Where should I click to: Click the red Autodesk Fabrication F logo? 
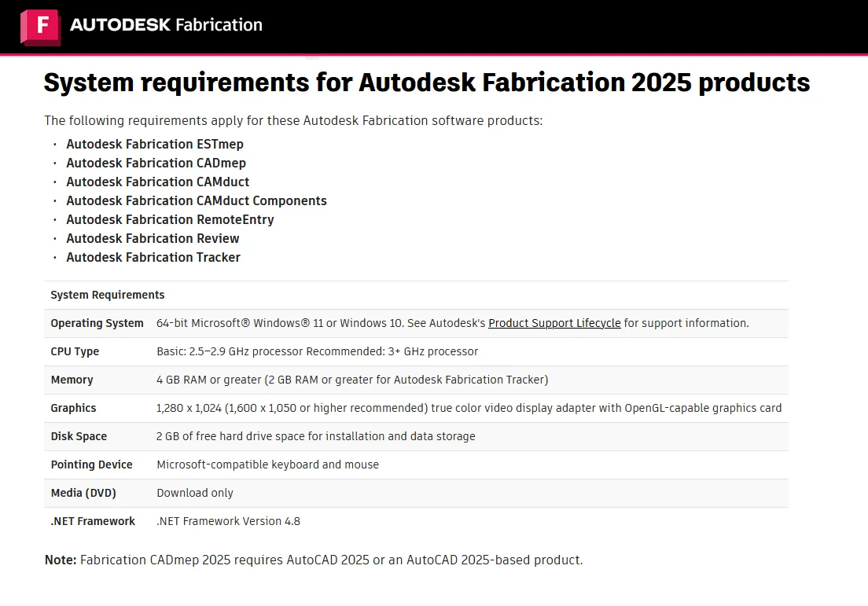pyautogui.click(x=40, y=26)
